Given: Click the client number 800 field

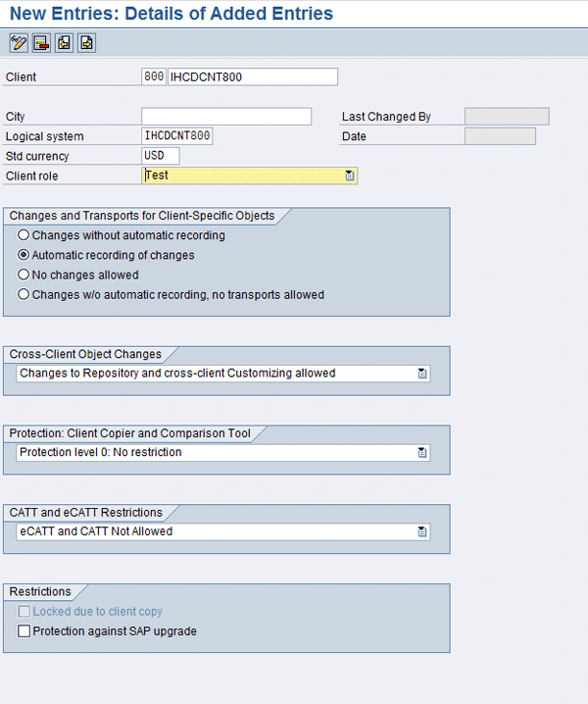Looking at the screenshot, I should click(x=154, y=76).
